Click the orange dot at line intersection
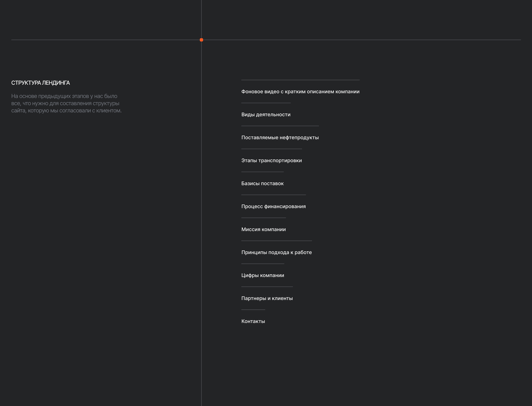Viewport: 532px width, 406px height. [201, 40]
